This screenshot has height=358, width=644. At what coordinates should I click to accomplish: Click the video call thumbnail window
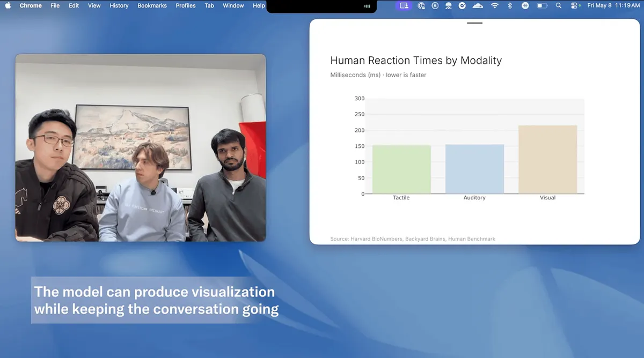[x=141, y=148]
